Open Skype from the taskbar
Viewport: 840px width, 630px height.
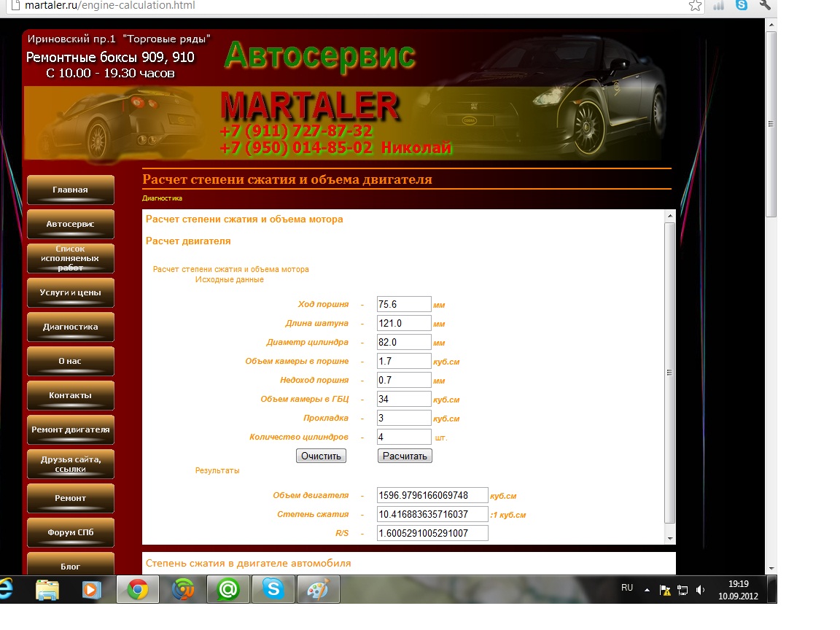(x=273, y=589)
